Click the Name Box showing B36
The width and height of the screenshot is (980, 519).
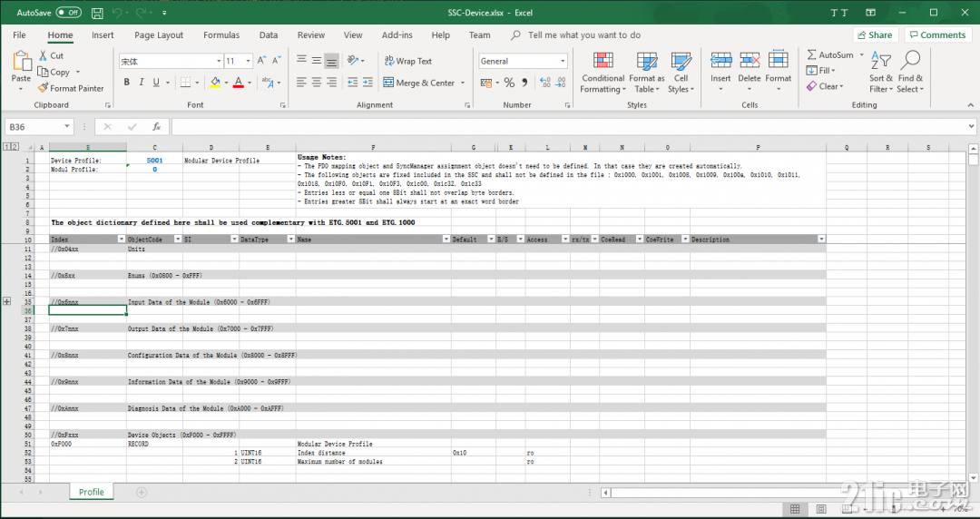[39, 127]
